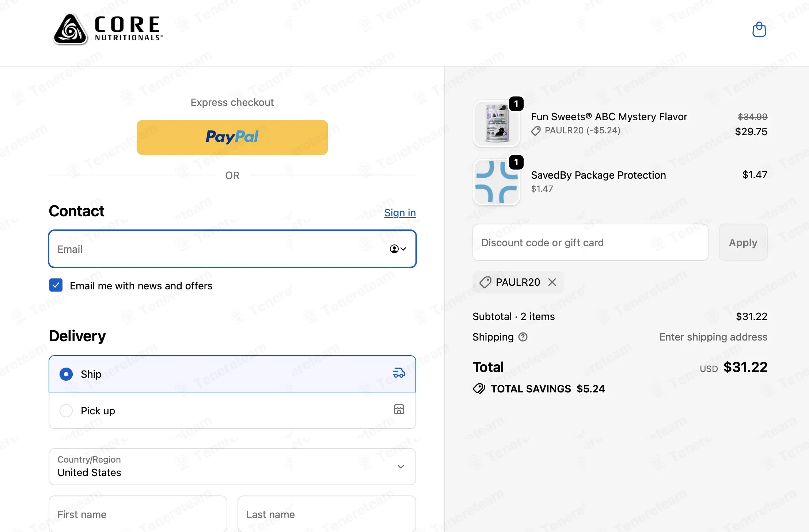Viewport: 809px width, 532px height.
Task: Click the store icon on Pick up
Action: (399, 409)
